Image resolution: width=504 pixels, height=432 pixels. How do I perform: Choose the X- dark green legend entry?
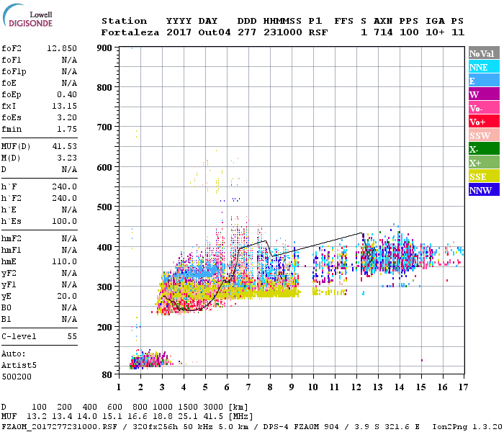pyautogui.click(x=483, y=149)
